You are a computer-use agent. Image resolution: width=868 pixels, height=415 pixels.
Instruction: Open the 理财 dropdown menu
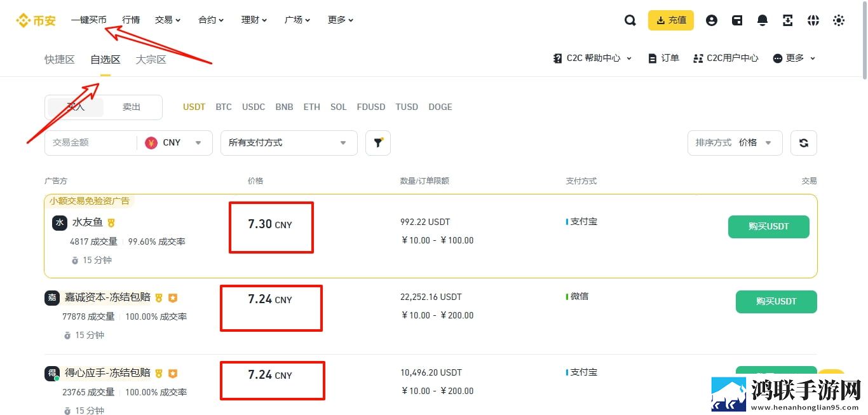[x=254, y=20]
